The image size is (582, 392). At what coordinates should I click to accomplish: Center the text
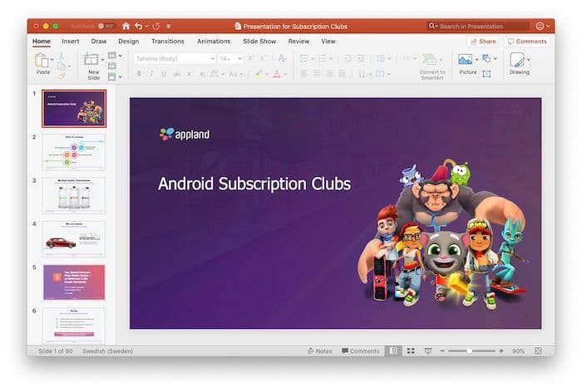317,74
